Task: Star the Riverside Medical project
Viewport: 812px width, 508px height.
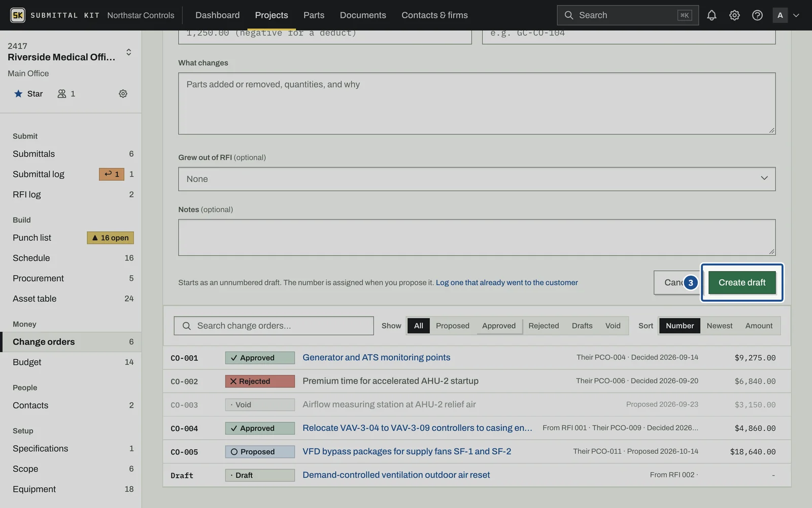Action: (x=28, y=93)
